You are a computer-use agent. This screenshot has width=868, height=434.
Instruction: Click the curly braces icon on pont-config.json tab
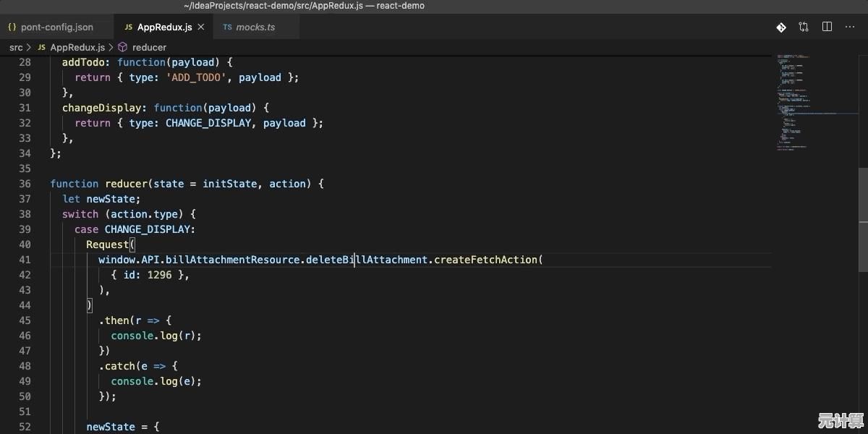pos(12,27)
